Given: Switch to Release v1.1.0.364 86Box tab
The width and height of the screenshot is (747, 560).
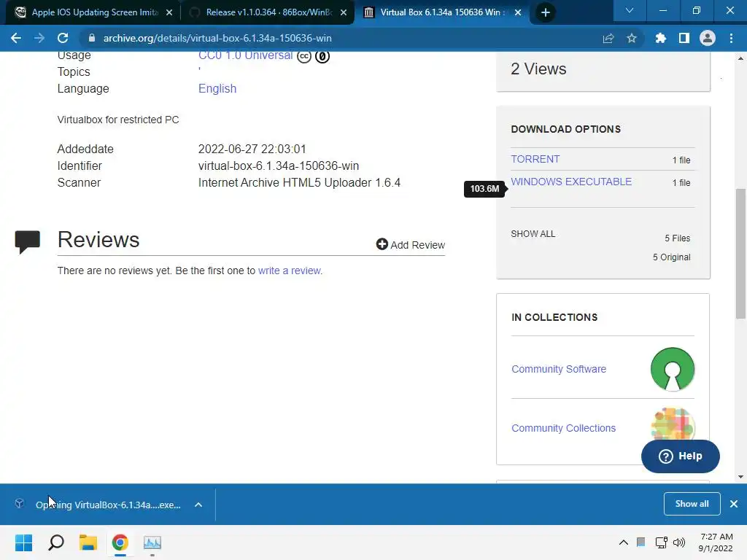Looking at the screenshot, I should [268, 12].
